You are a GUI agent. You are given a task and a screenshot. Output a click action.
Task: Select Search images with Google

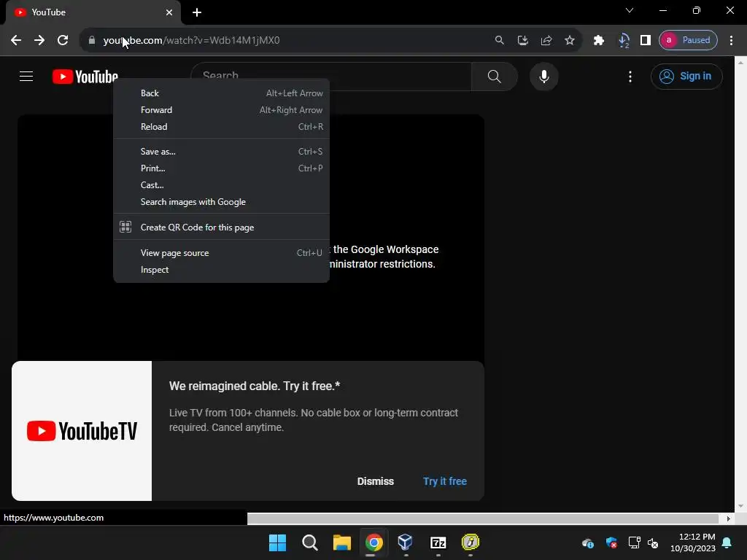click(x=222, y=202)
